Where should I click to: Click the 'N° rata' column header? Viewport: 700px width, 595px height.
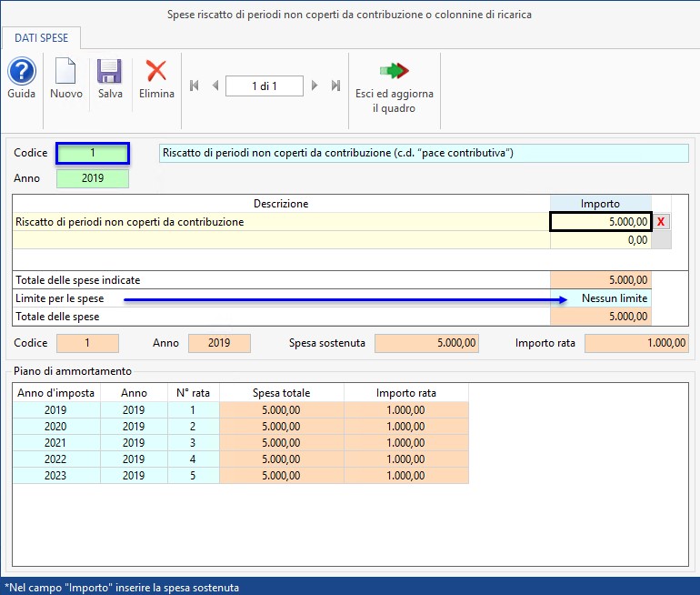point(193,393)
